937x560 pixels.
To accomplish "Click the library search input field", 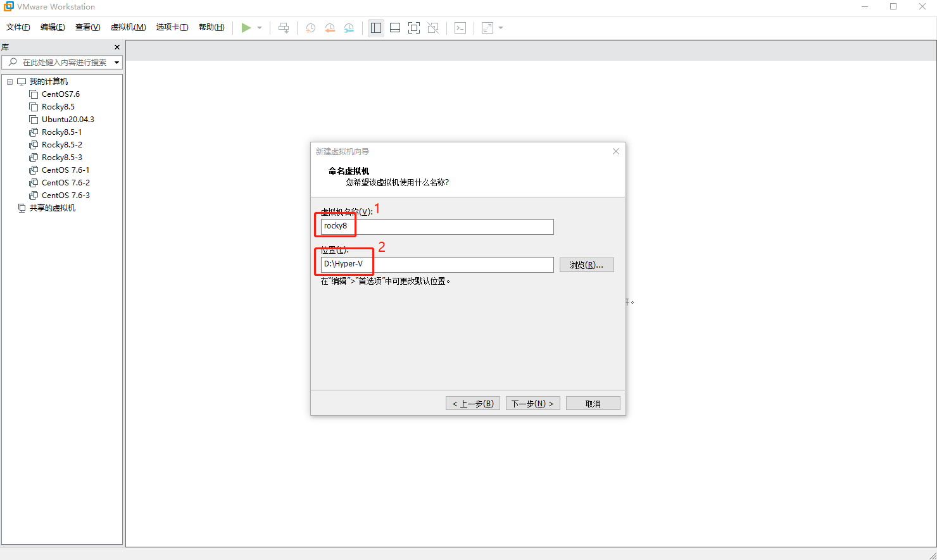I will coord(61,63).
